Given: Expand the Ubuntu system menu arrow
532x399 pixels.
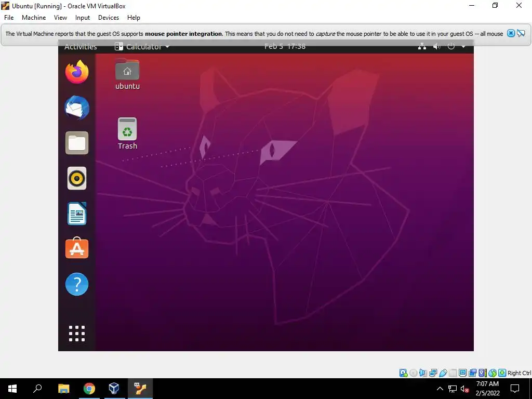Looking at the screenshot, I should [x=463, y=46].
